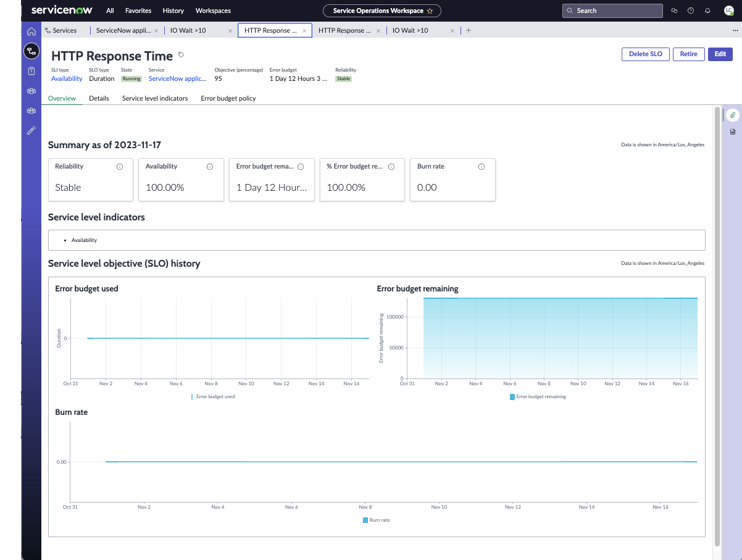The image size is (742, 560).
Task: Switch to the Services tab
Action: point(65,30)
